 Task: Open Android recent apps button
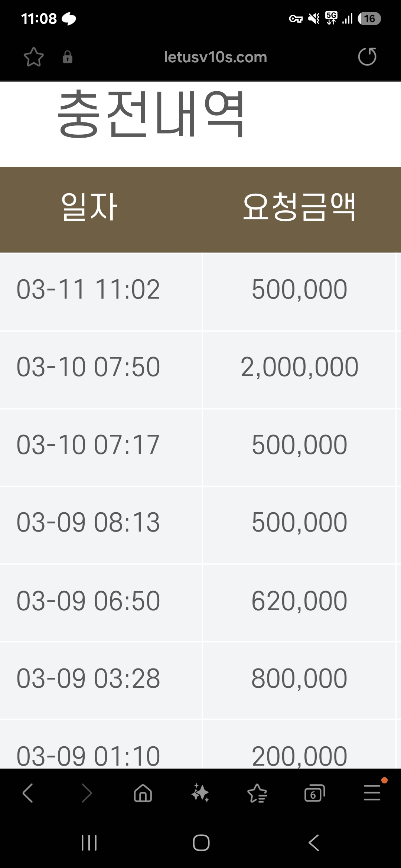[89, 843]
